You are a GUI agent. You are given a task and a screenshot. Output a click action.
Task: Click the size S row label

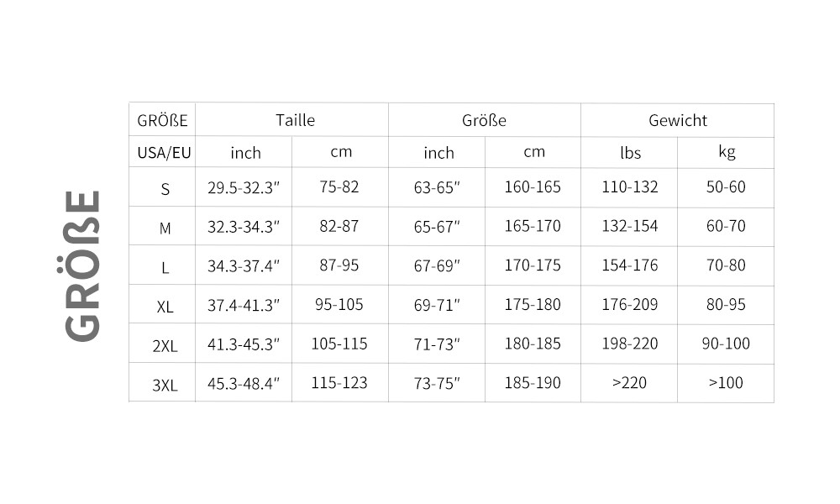[165, 189]
